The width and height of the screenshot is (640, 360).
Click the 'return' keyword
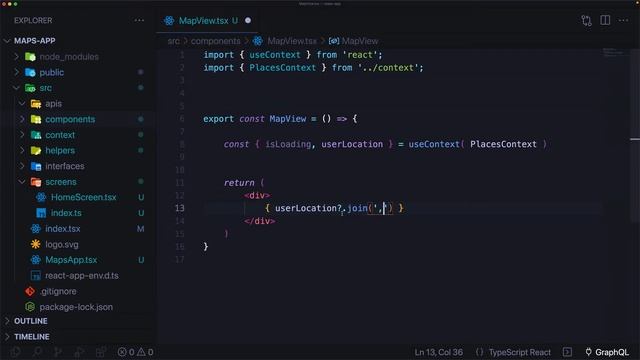[239, 182]
